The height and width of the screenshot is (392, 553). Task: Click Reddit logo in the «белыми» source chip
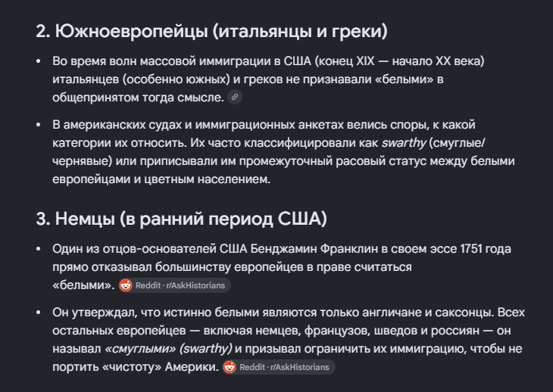[126, 285]
